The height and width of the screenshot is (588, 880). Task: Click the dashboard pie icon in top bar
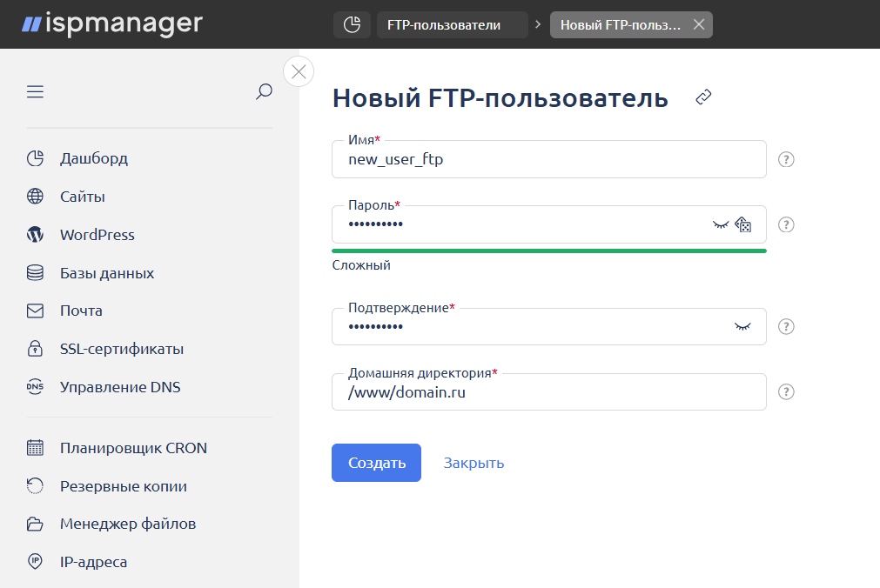pyautogui.click(x=352, y=25)
